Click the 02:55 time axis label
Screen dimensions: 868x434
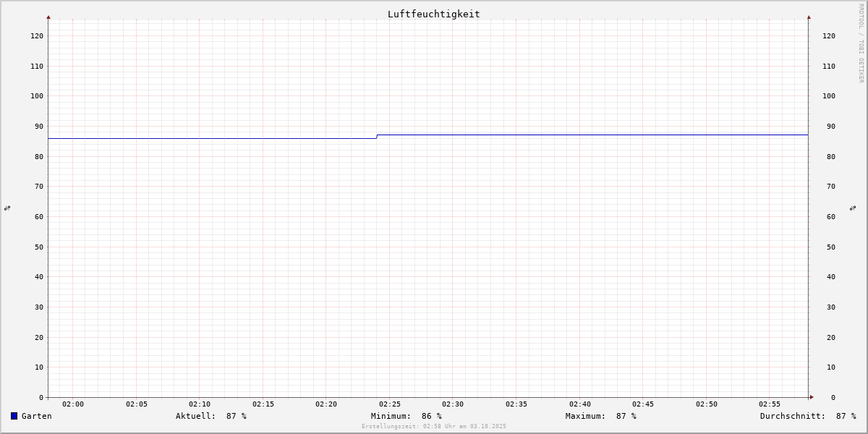point(770,404)
